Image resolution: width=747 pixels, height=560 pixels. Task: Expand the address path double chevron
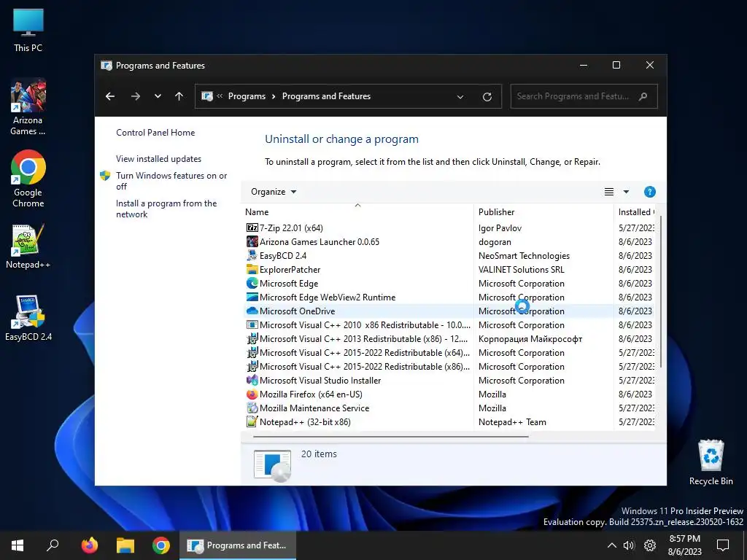point(220,96)
